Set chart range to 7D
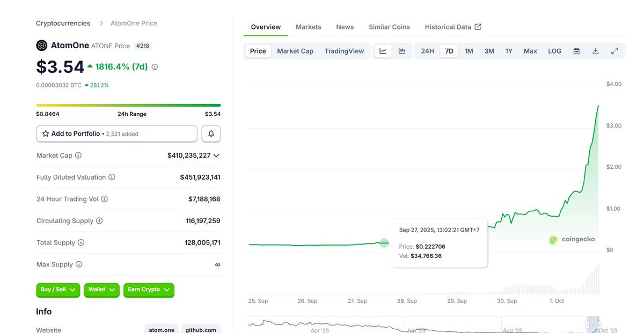Viewport: 644px width, 333px height. 449,51
